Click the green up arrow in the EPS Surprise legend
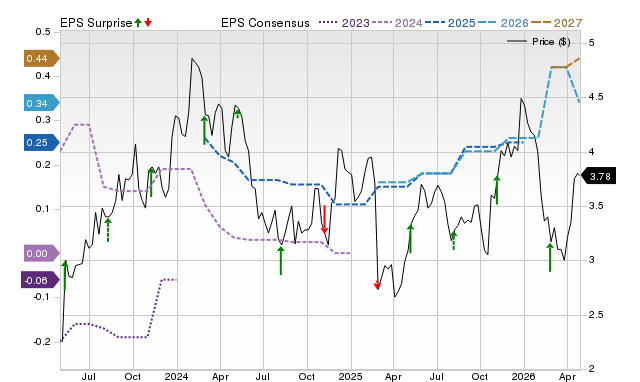The width and height of the screenshot is (640, 382). [x=138, y=22]
